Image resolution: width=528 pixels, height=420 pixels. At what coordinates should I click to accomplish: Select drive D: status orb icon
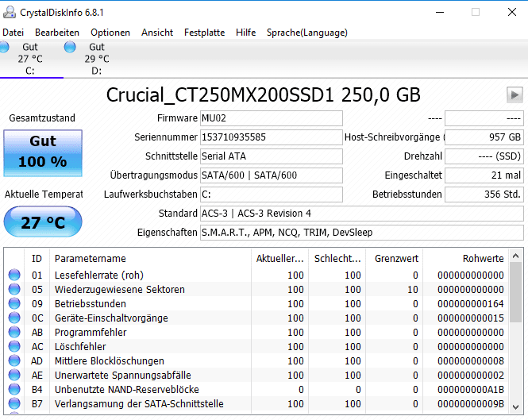[x=70, y=47]
